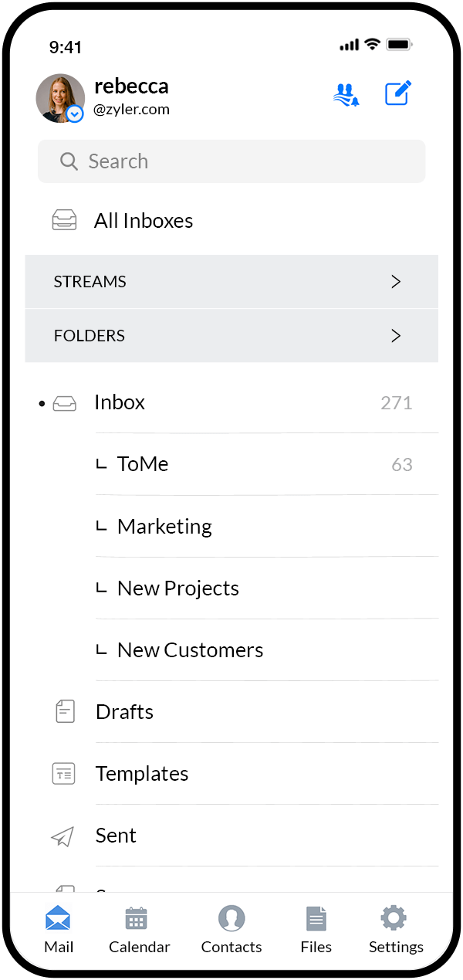Open All Inboxes
This screenshot has height=980, width=463.
point(143,220)
